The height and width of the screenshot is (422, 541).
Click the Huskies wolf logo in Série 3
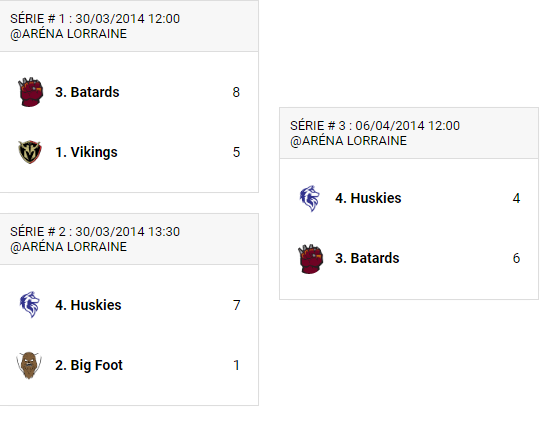[x=310, y=198]
